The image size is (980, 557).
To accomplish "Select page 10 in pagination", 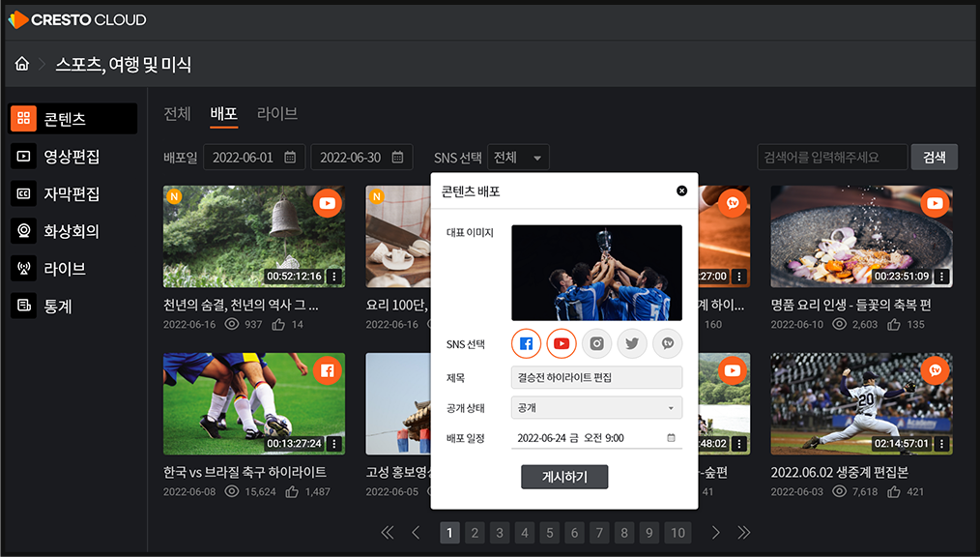I will [x=678, y=533].
